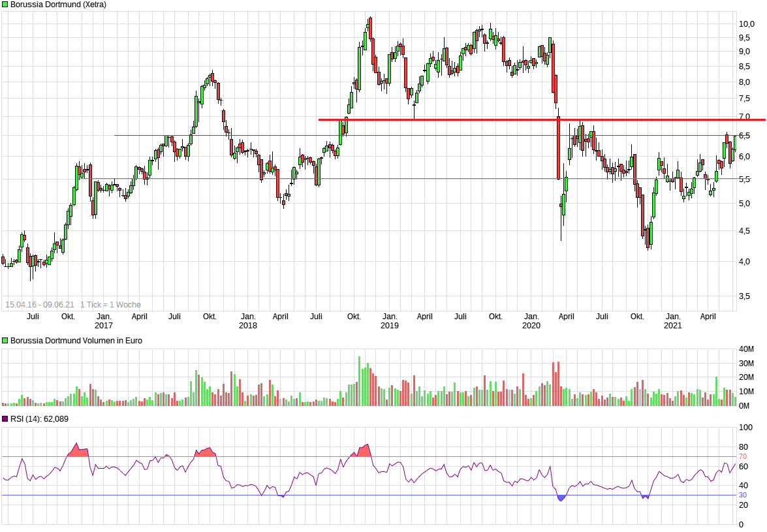This screenshot has height=532, width=767.
Task: Click the '20M' volume axis label
Action: point(747,377)
